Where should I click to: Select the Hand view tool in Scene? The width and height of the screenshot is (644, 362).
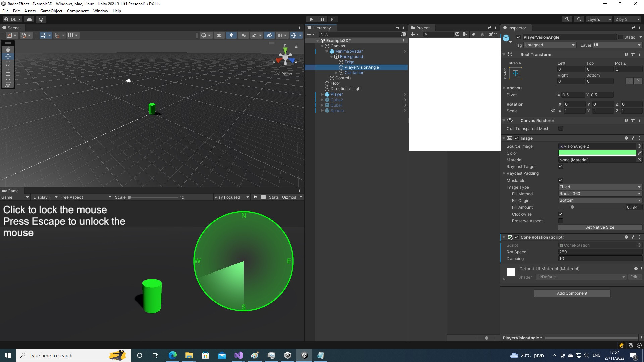[x=8, y=49]
